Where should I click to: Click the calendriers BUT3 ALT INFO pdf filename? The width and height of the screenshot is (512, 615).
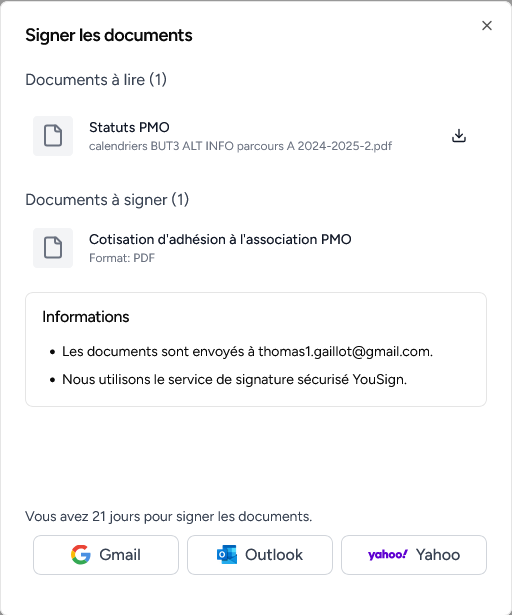point(241,146)
